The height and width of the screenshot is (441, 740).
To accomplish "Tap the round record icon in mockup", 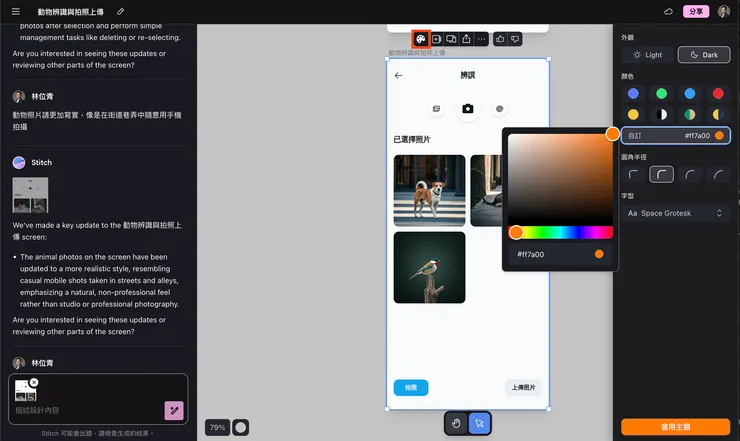I will (x=499, y=109).
